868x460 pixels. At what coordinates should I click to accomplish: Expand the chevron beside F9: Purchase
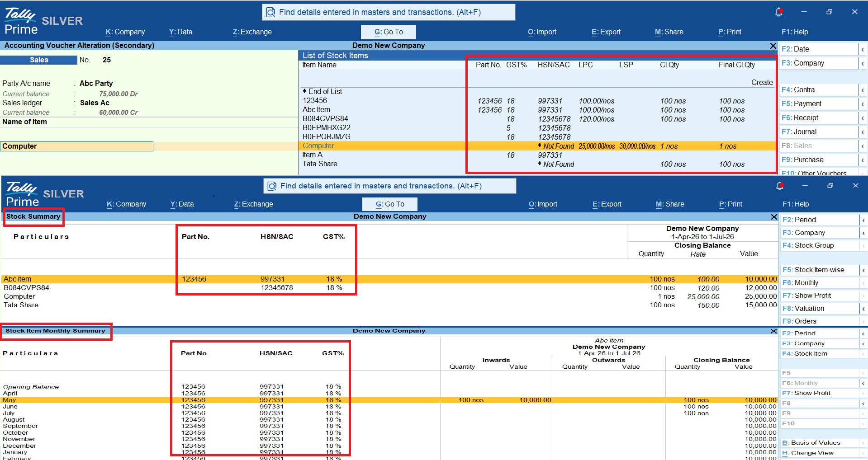pyautogui.click(x=863, y=160)
